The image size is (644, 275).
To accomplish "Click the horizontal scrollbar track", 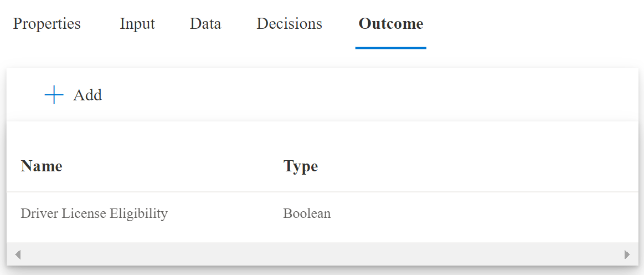I will point(321,254).
